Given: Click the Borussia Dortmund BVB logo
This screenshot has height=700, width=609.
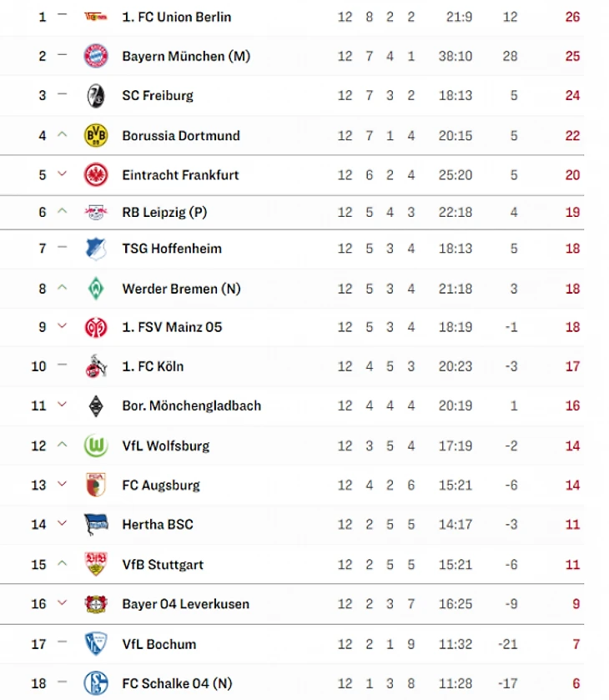Looking at the screenshot, I should pyautogui.click(x=95, y=135).
